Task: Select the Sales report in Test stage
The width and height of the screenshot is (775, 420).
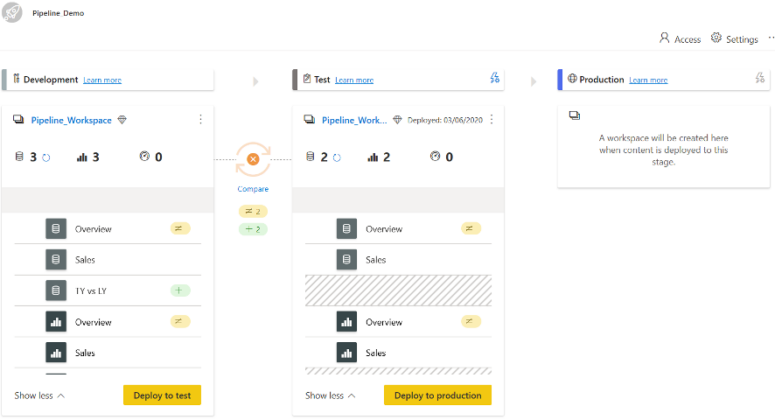Action: [375, 353]
